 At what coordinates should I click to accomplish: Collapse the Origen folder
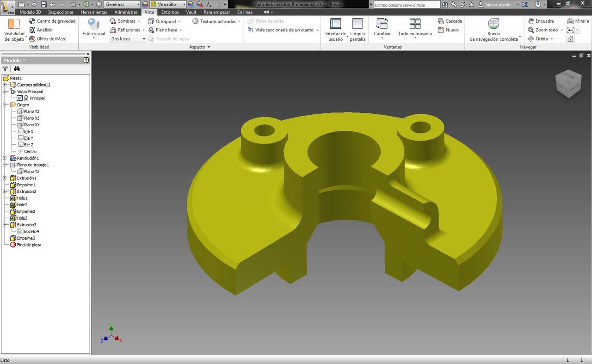[5, 105]
